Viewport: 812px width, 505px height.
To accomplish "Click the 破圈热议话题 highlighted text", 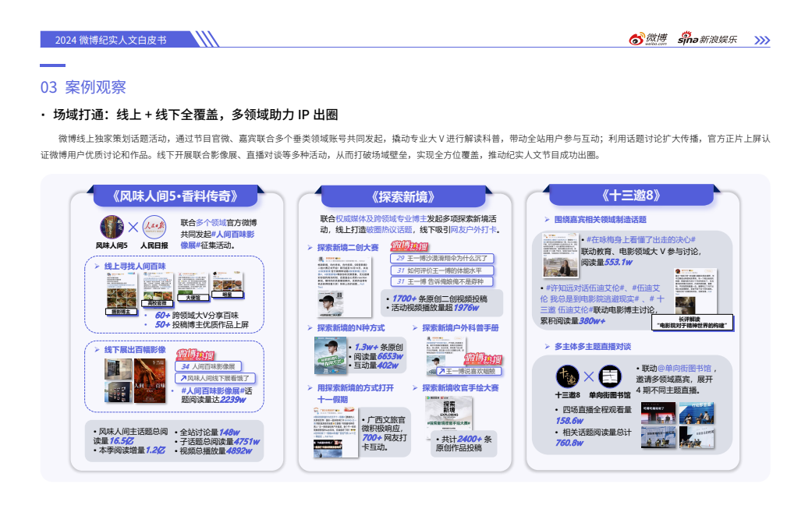I will click(389, 229).
